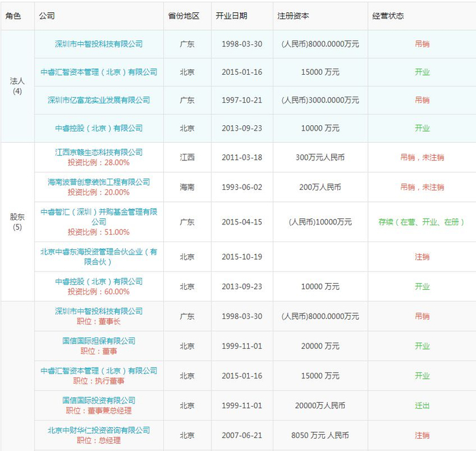Click capital value 200万人民币
Screen dimensions: 476x451
(x=320, y=187)
